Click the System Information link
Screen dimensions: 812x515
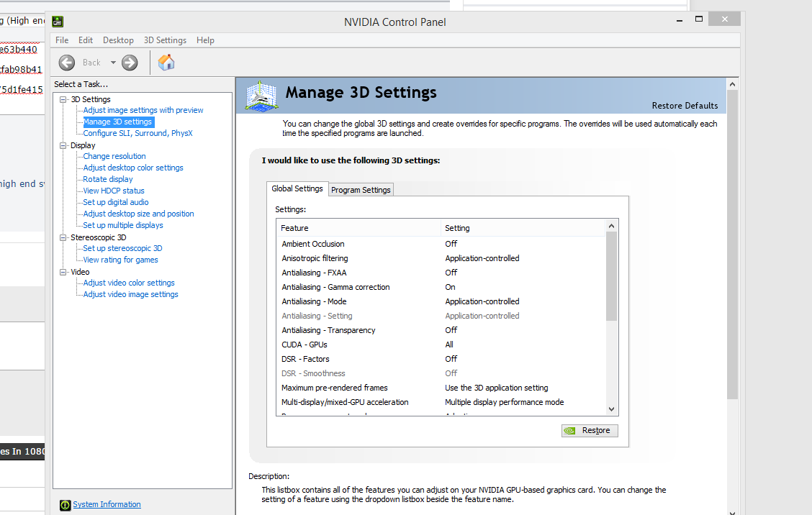107,505
